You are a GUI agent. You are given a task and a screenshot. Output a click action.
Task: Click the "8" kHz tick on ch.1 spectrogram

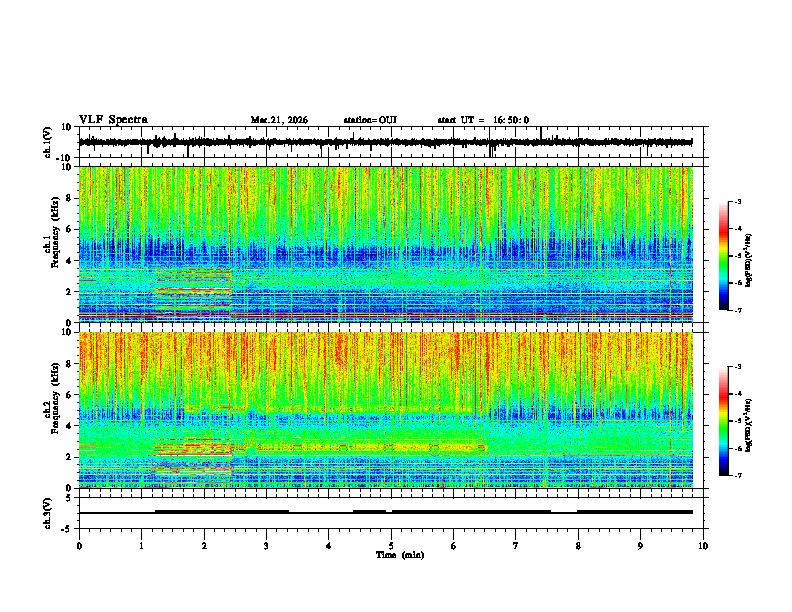coord(69,198)
